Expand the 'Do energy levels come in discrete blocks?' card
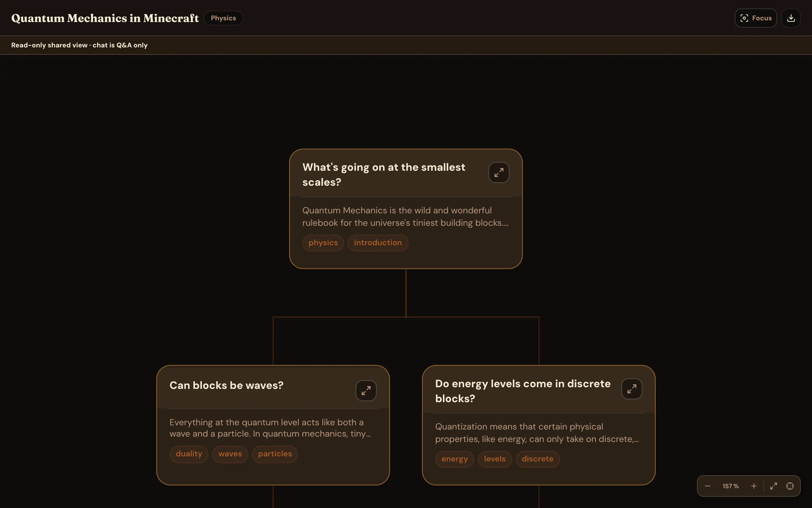 pos(632,389)
